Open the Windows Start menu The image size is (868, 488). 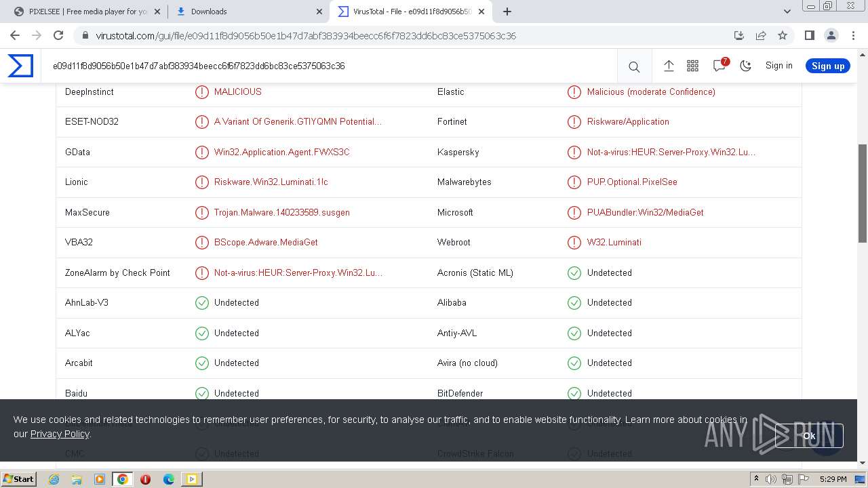click(18, 479)
